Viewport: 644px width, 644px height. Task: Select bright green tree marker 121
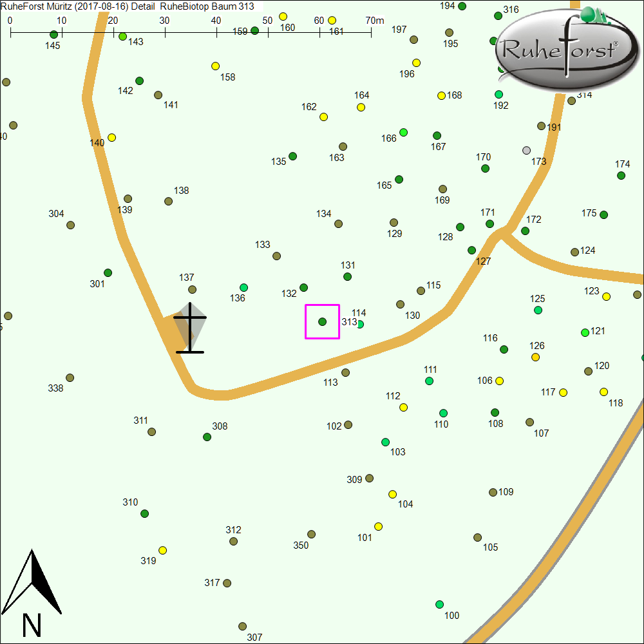point(585,332)
